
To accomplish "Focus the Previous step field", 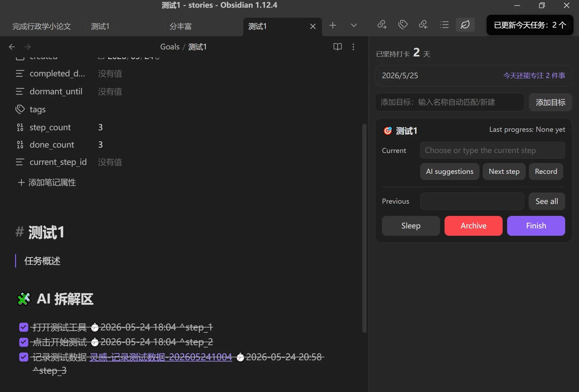I will coord(472,201).
